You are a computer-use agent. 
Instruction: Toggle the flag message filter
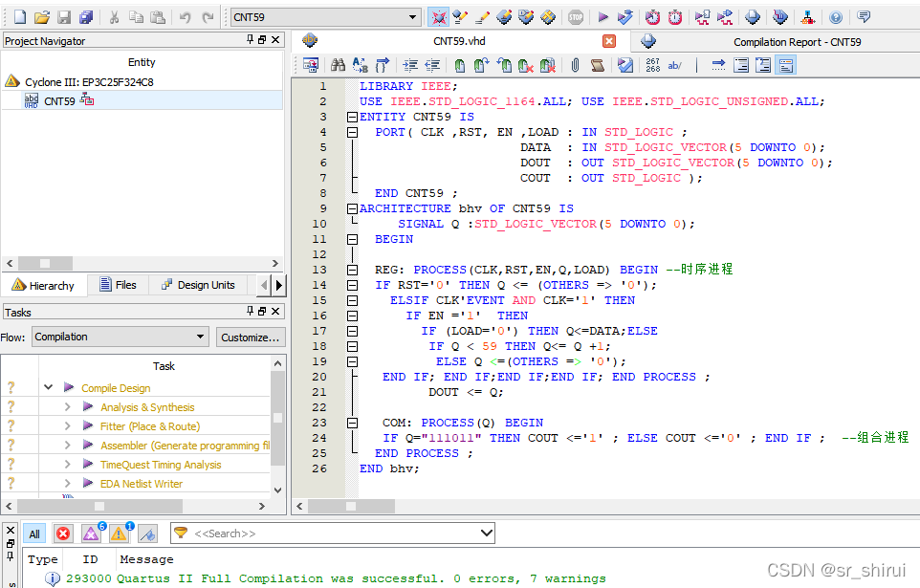148,534
